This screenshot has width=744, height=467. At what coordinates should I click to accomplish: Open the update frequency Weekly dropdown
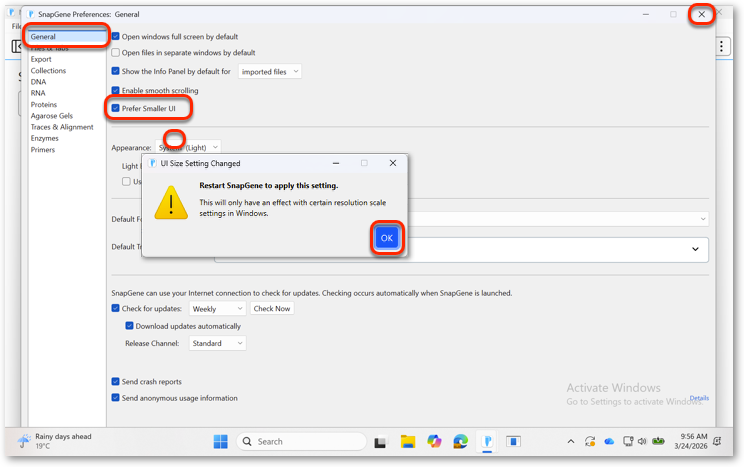click(217, 308)
